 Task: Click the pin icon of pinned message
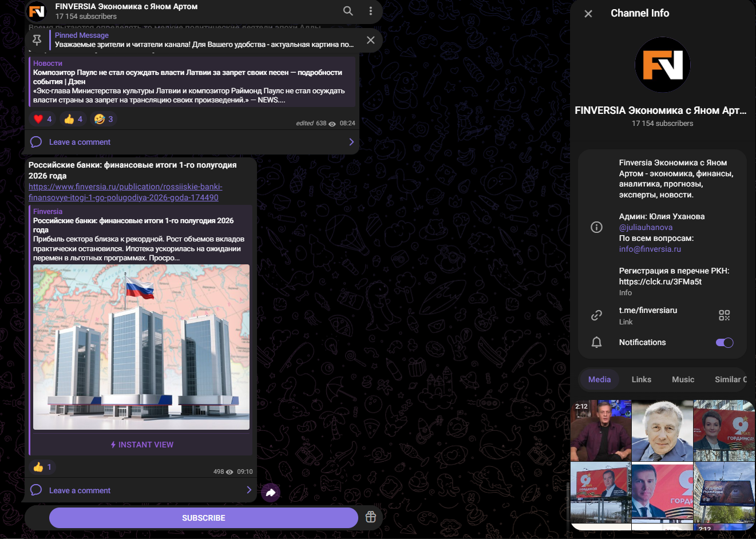tap(37, 40)
